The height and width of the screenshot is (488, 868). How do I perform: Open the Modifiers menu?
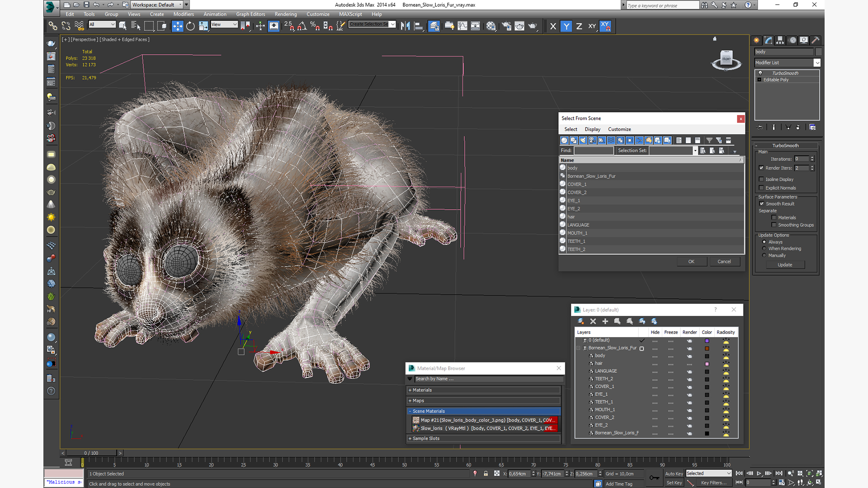[x=184, y=14]
